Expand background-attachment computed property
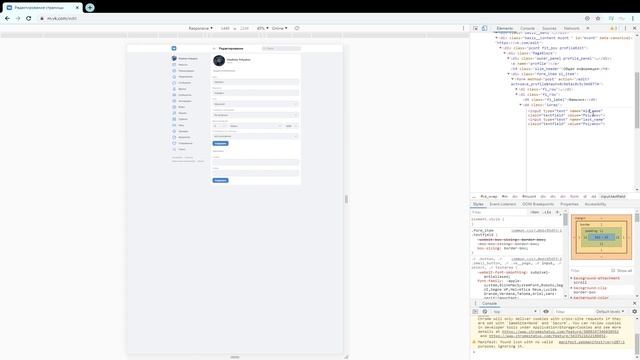 [571, 278]
